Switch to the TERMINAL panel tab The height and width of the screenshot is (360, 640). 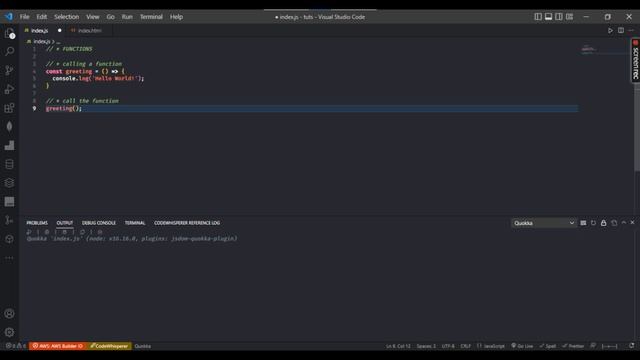coord(135,223)
